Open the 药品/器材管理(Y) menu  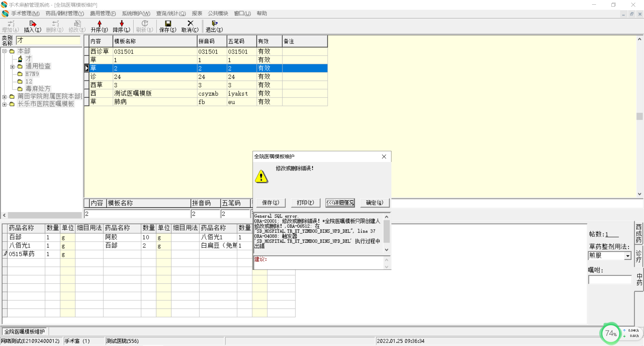[65, 13]
